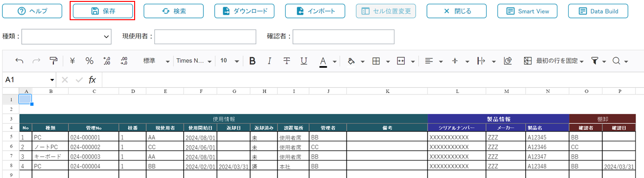Click the 使用情報 header band
This screenshot has height=178, width=644.
224,119
